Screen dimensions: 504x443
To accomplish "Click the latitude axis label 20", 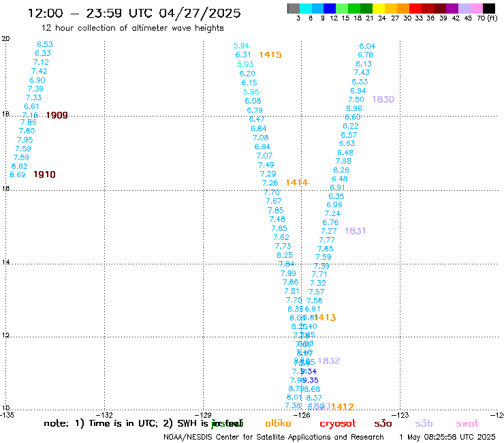I will 5,39.
